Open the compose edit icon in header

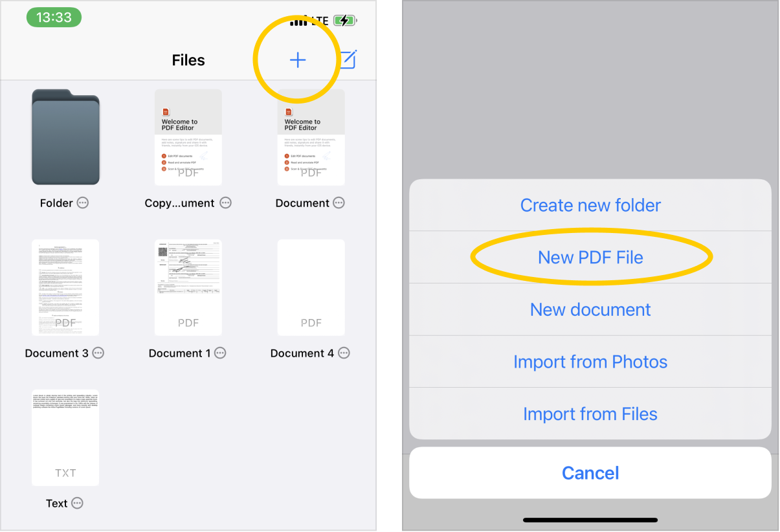click(348, 60)
